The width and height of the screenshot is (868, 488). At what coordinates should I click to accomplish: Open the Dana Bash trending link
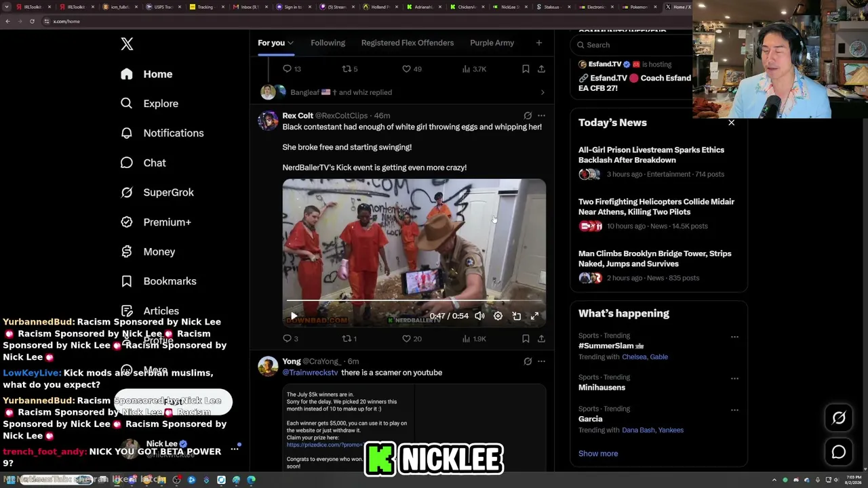(638, 430)
